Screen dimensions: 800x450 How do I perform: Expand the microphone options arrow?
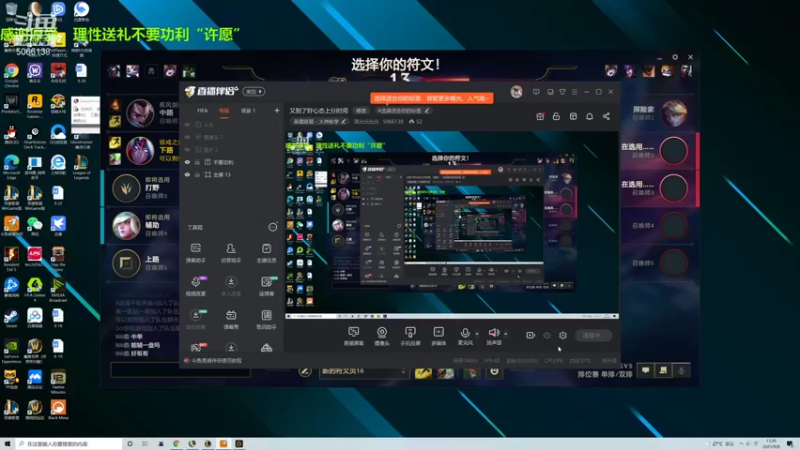point(477,334)
